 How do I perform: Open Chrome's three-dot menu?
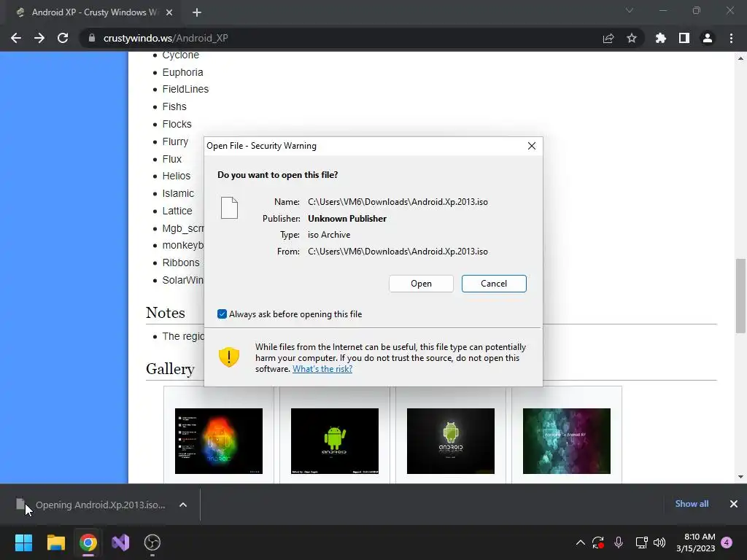point(731,38)
